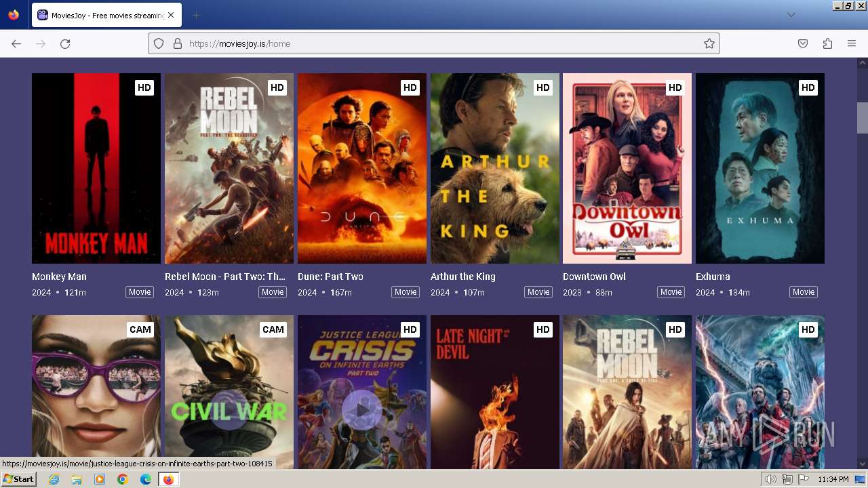Open the Rebel Moon Part Two poster
Screen dimensions: 868x488
229,168
